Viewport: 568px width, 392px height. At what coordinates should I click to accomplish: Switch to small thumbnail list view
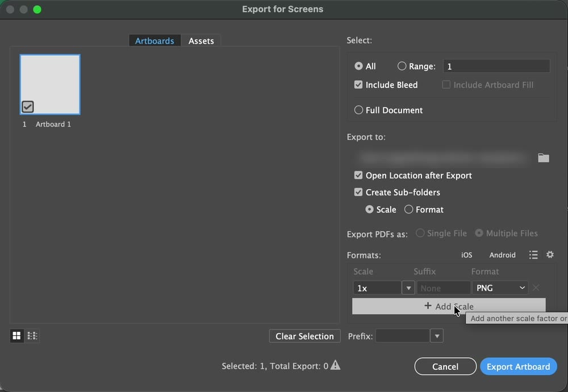(x=32, y=336)
